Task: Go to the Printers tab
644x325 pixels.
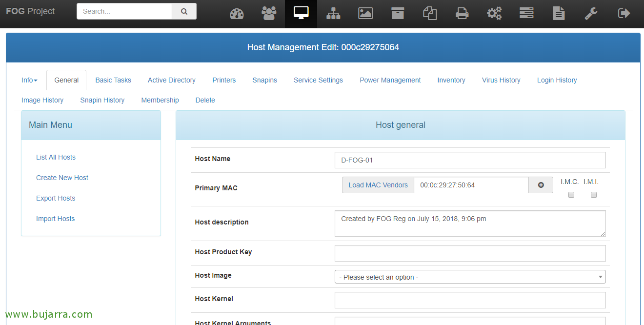Action: click(x=224, y=80)
